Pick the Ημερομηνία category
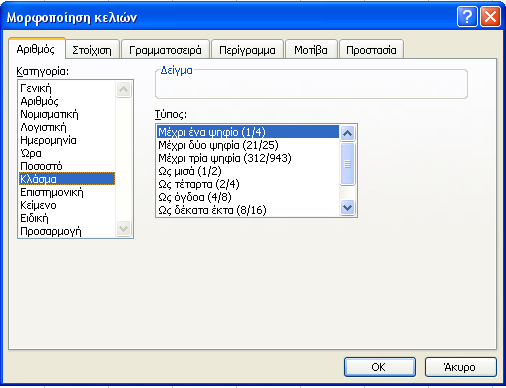The height and width of the screenshot is (388, 506). [x=67, y=140]
